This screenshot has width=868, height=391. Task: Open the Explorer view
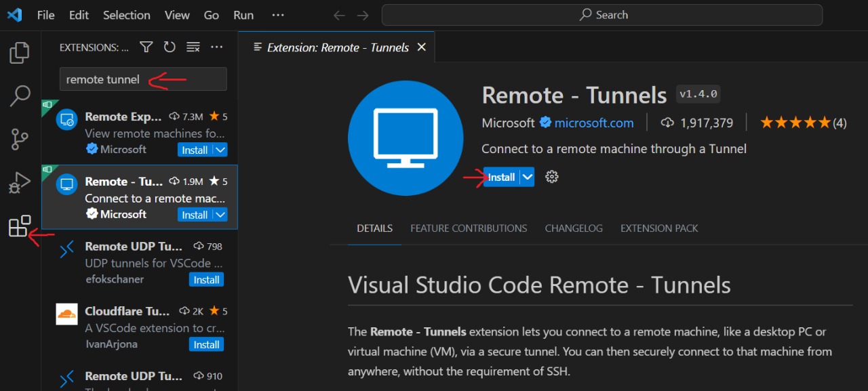(x=20, y=53)
